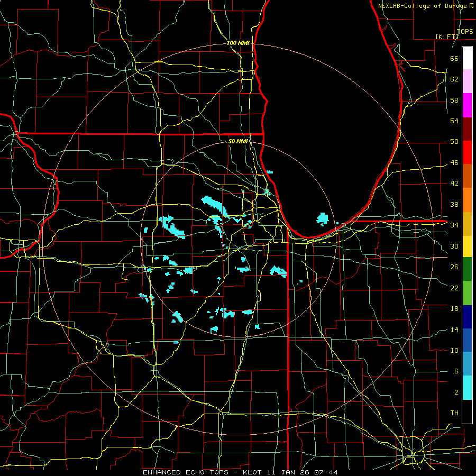This screenshot has width=476, height=476.
Task: Select the yellow legend swatch
Action: click(x=467, y=246)
